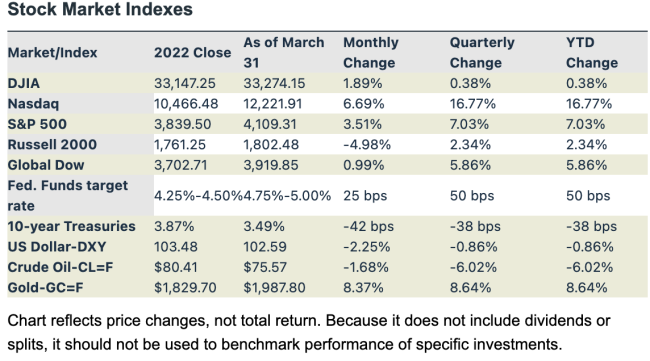
Task: Click the Russell 2000 monthly change -4.98%
Action: coord(367,144)
